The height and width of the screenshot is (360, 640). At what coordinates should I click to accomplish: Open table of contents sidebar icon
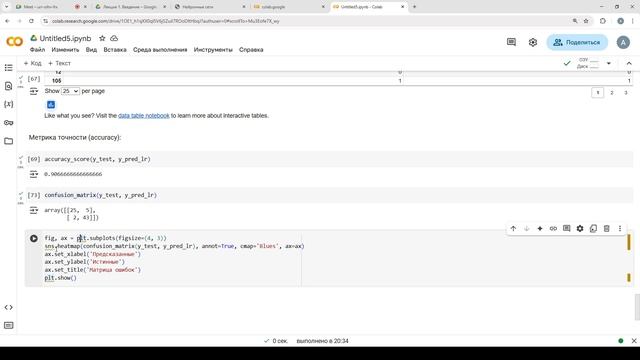click(9, 68)
